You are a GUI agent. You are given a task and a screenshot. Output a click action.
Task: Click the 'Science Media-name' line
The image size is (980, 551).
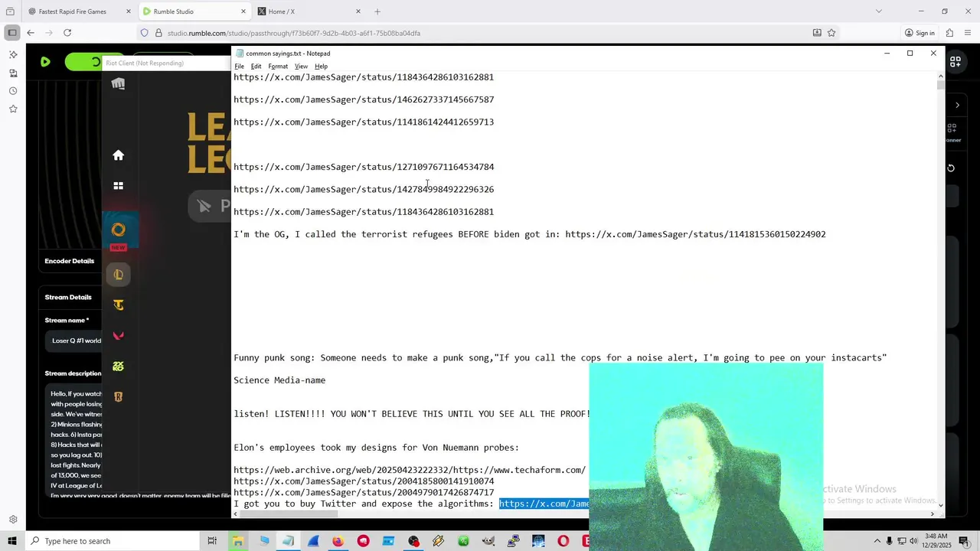click(x=279, y=380)
